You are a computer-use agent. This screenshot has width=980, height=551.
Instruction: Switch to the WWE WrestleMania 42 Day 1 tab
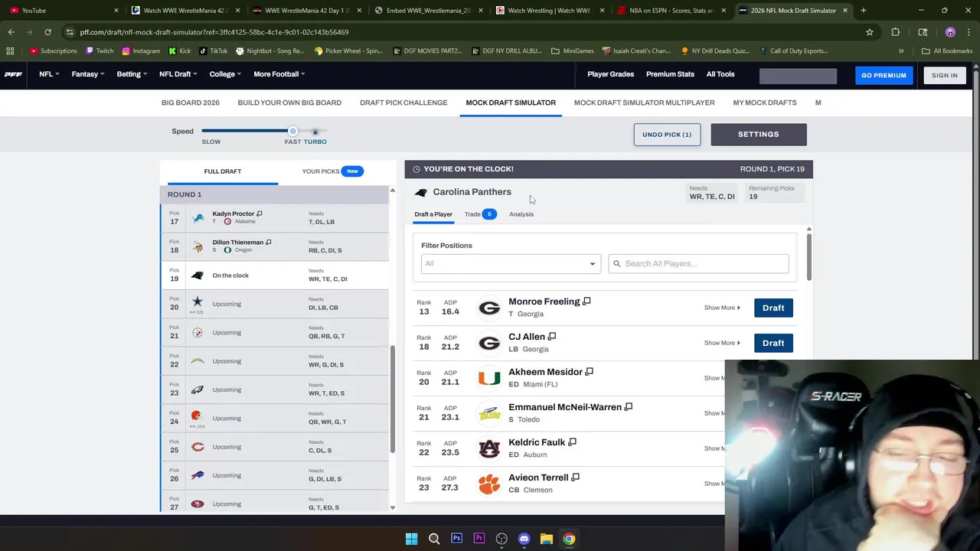click(306, 10)
